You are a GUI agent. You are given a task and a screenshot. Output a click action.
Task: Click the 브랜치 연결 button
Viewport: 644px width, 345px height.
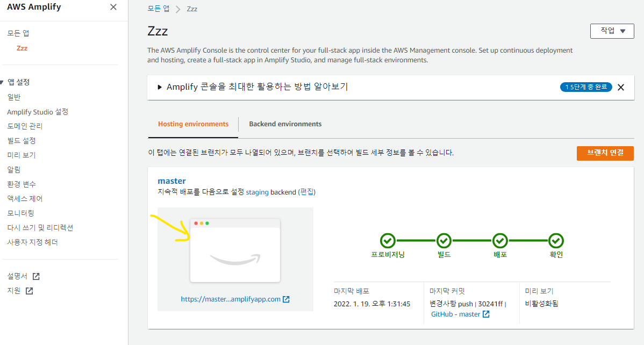pyautogui.click(x=605, y=153)
